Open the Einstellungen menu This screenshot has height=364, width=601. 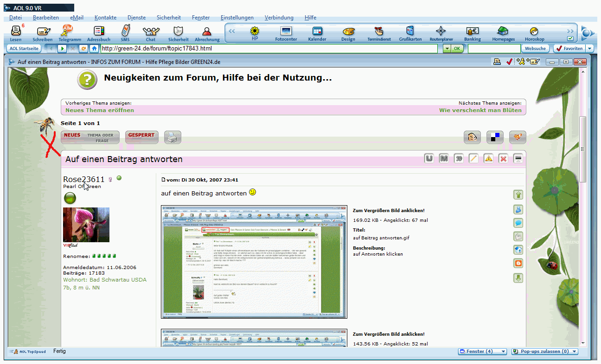click(237, 18)
